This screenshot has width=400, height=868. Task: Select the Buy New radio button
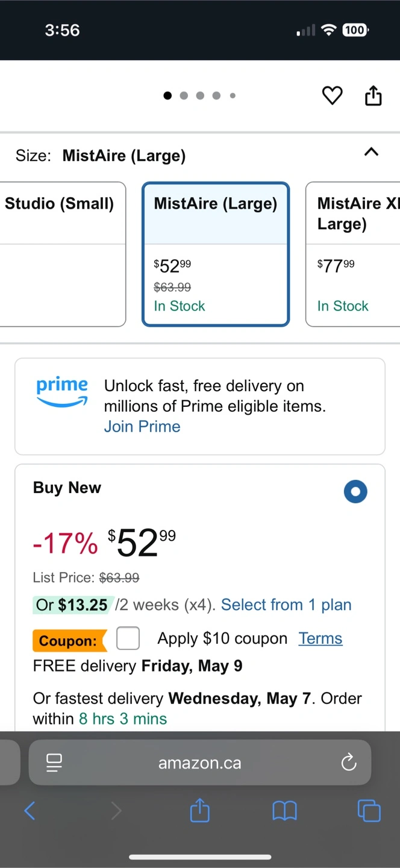355,491
